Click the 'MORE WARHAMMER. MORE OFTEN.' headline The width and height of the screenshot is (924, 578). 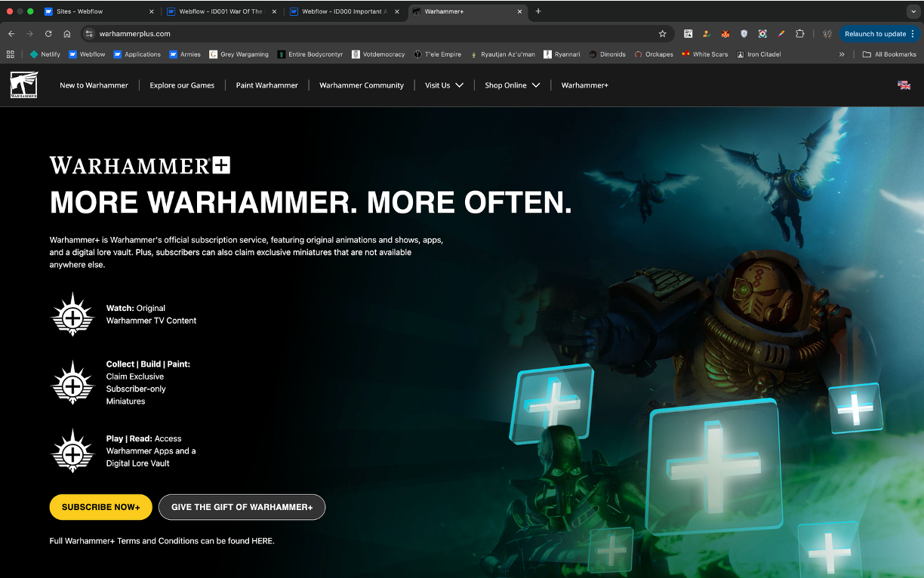[x=311, y=202]
